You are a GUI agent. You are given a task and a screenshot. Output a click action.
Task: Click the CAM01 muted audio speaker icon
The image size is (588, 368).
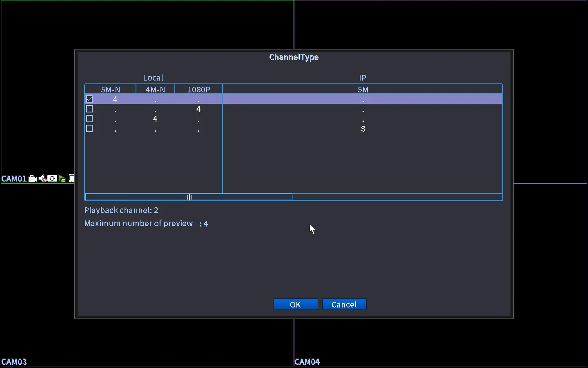point(42,179)
